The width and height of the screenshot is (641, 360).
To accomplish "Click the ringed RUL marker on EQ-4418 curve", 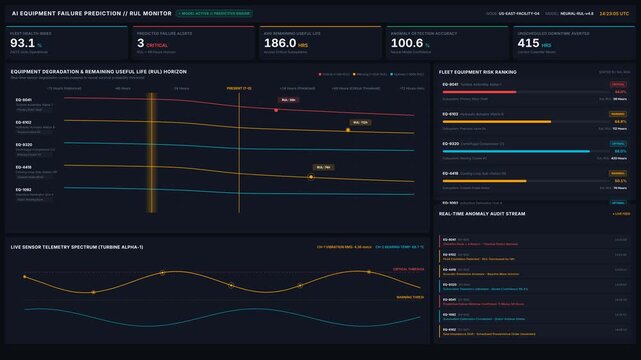I will point(311,177).
